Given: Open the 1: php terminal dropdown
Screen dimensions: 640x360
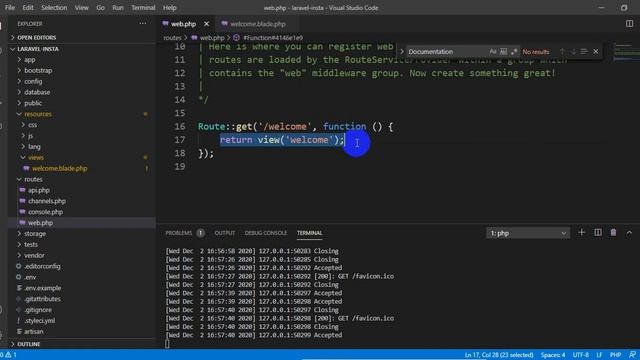Looking at the screenshot, I should pyautogui.click(x=528, y=233).
